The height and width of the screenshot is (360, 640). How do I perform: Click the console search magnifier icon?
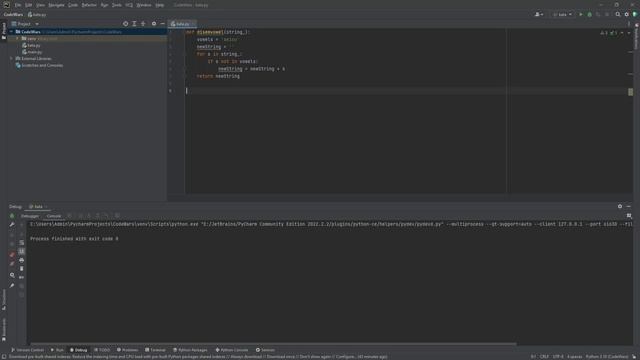click(12, 276)
